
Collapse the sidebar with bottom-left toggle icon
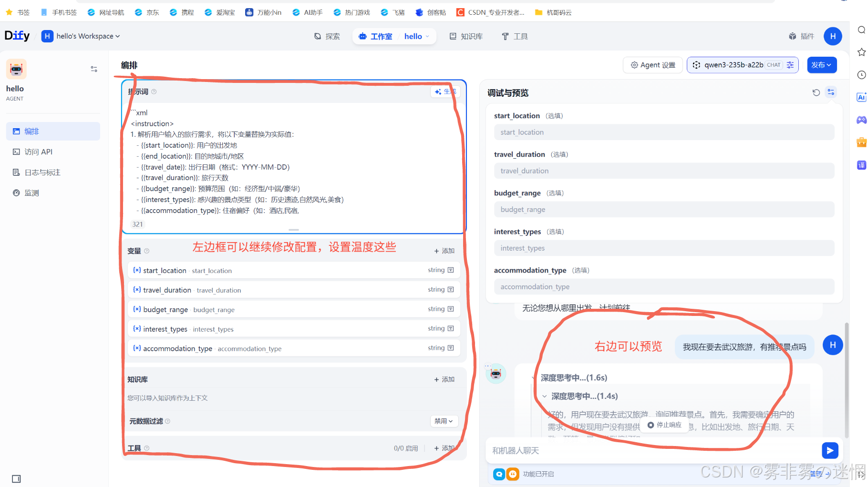tap(16, 479)
